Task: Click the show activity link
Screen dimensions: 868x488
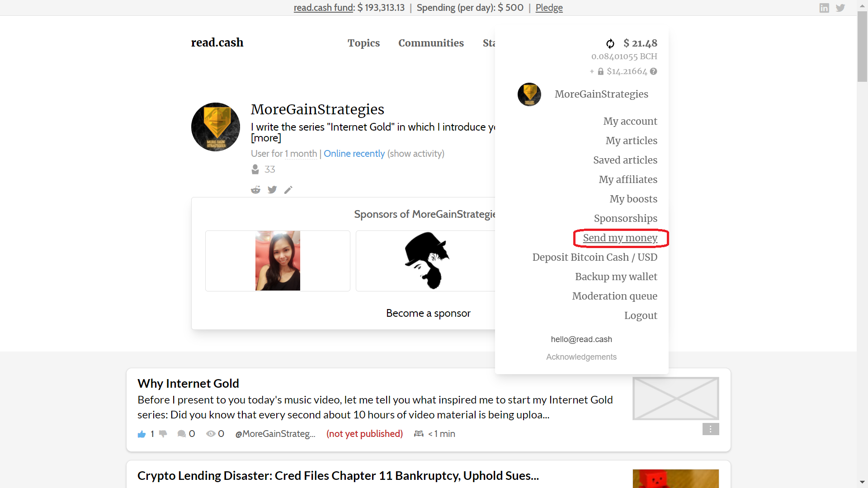Action: pos(416,154)
